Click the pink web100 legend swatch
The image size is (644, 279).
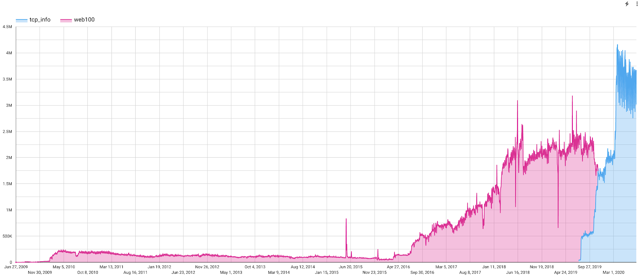[66, 20]
